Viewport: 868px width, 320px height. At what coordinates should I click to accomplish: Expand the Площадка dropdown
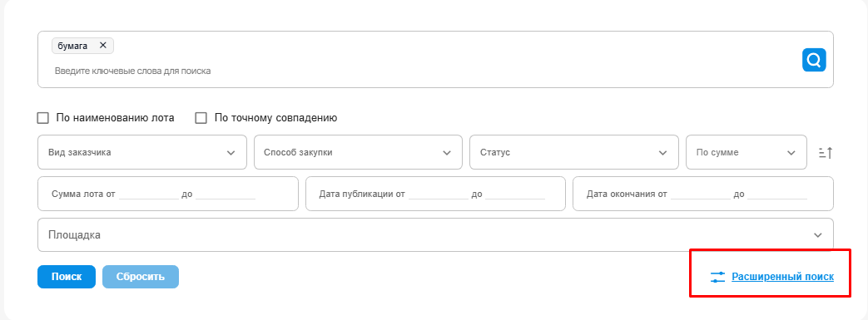(435, 235)
